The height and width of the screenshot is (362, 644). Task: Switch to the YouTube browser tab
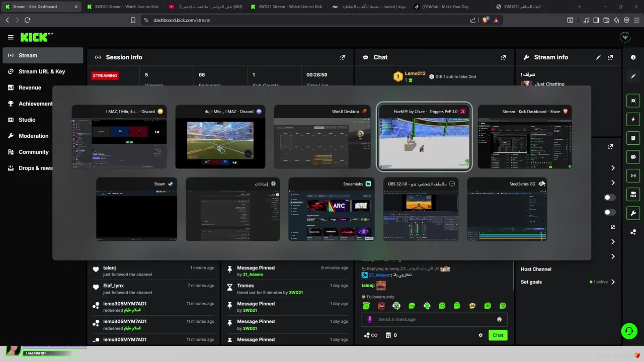(x=205, y=7)
